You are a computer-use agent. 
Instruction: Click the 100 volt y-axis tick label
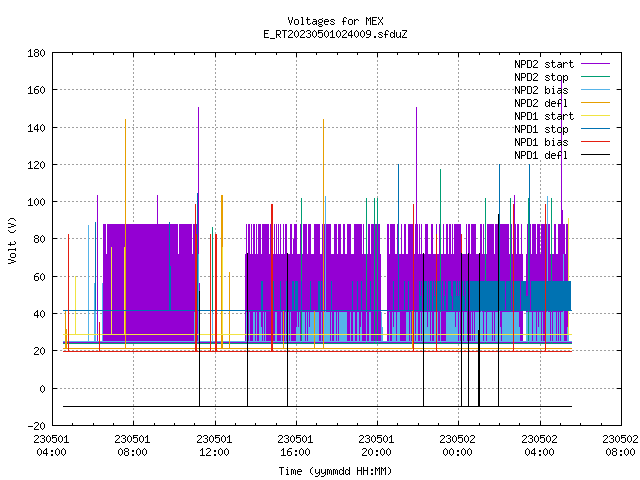(36, 202)
